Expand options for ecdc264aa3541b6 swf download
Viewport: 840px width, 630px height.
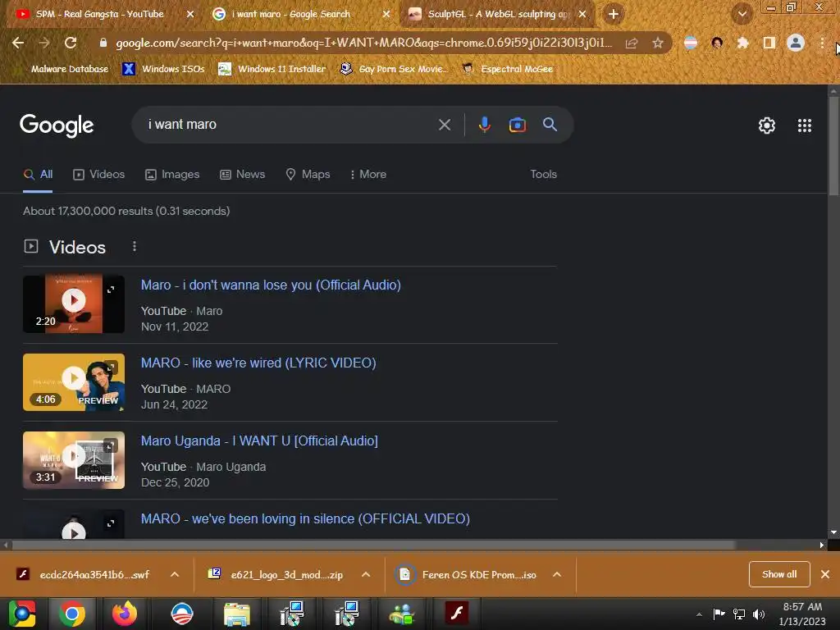pos(175,574)
